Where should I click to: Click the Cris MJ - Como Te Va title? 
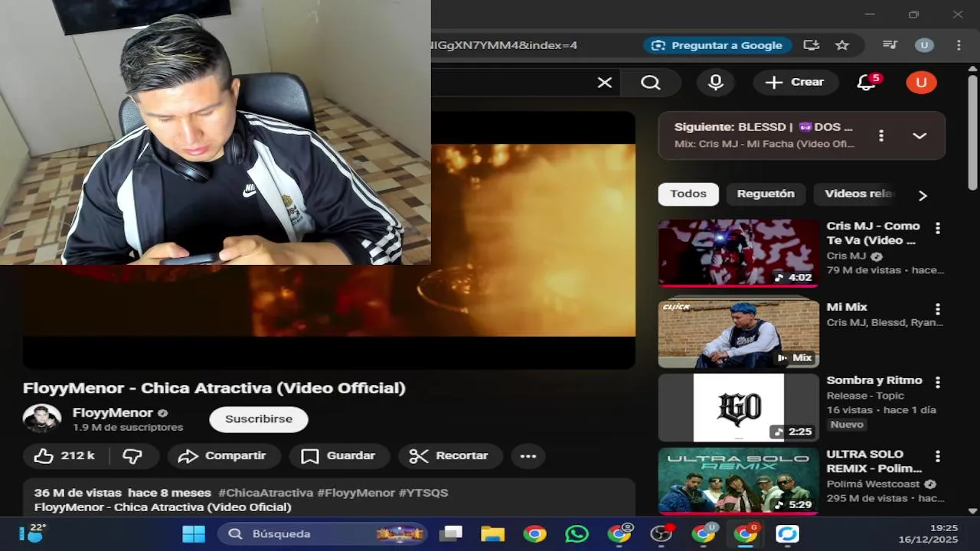pos(873,233)
